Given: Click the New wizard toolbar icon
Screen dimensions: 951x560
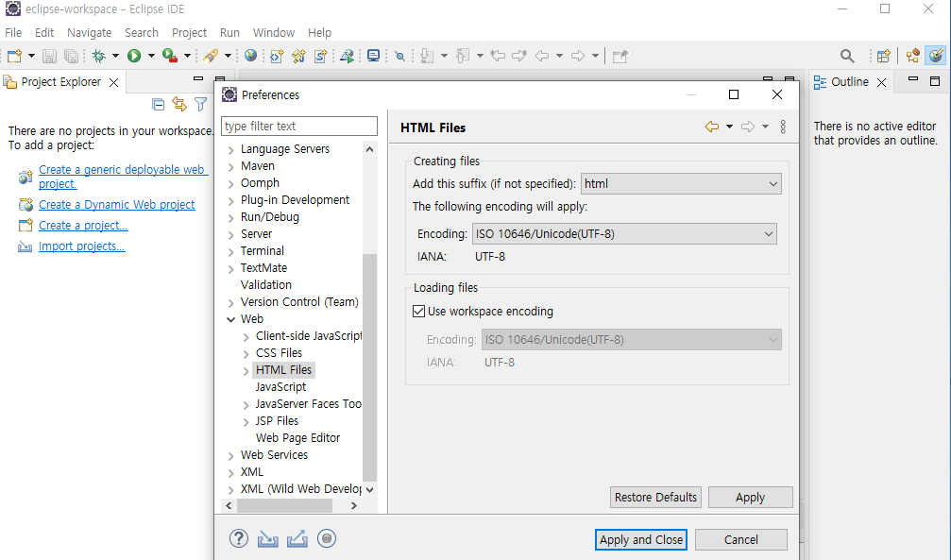Looking at the screenshot, I should tap(14, 56).
